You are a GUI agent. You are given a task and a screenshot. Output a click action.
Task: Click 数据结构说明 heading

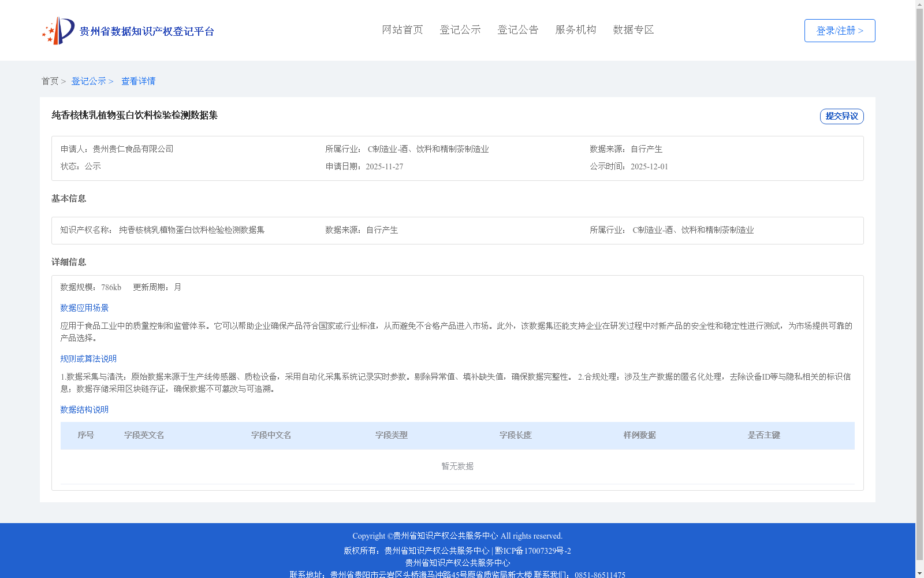coord(84,410)
